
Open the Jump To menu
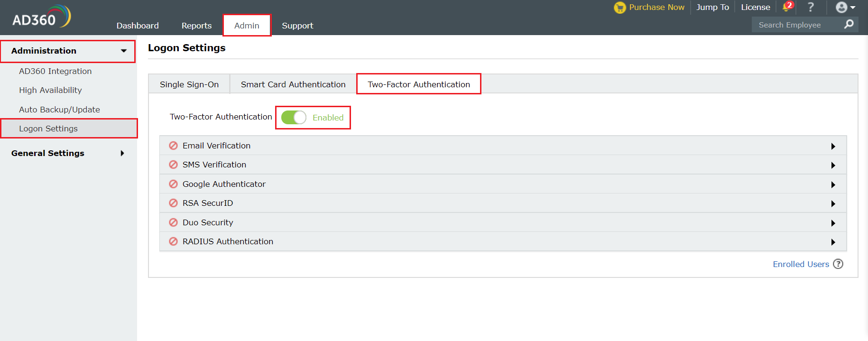coord(712,7)
